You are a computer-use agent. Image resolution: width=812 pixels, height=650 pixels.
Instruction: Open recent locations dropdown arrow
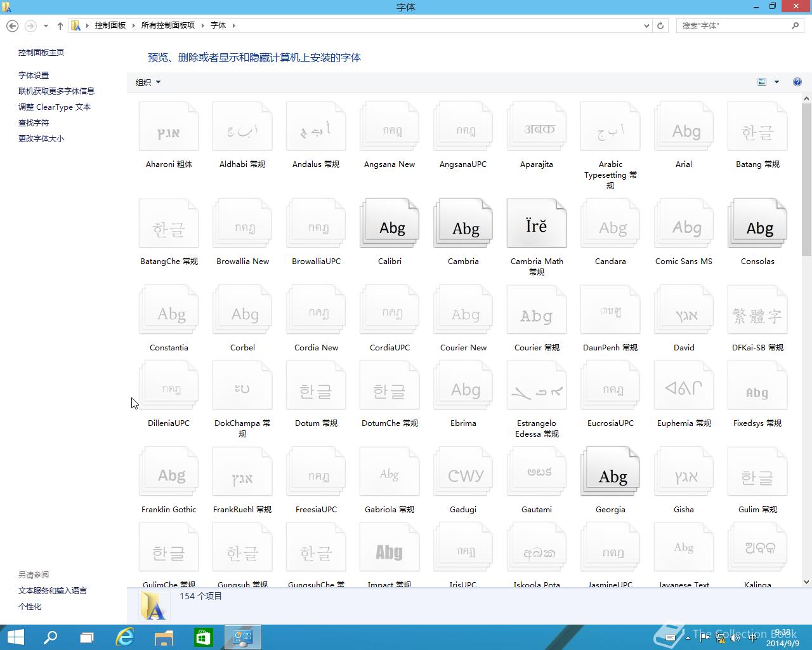click(x=46, y=26)
